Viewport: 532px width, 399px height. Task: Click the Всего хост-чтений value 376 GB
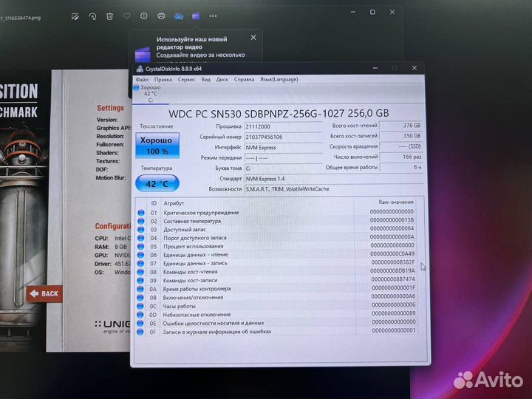coord(400,126)
